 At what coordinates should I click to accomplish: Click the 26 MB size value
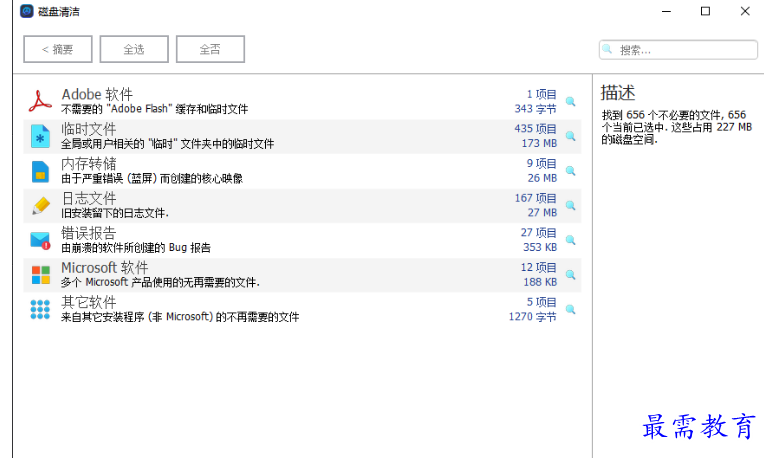tap(542, 178)
